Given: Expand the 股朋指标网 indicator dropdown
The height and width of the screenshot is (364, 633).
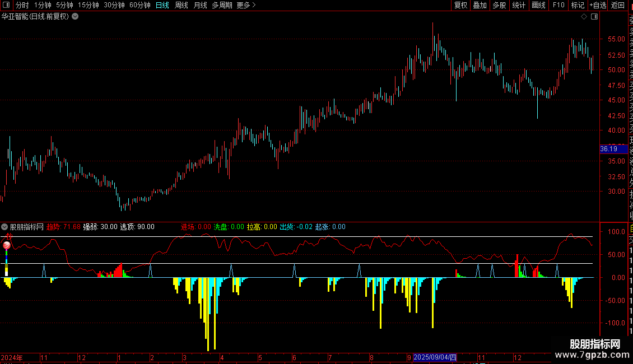Looking at the screenshot, I should tap(4, 227).
